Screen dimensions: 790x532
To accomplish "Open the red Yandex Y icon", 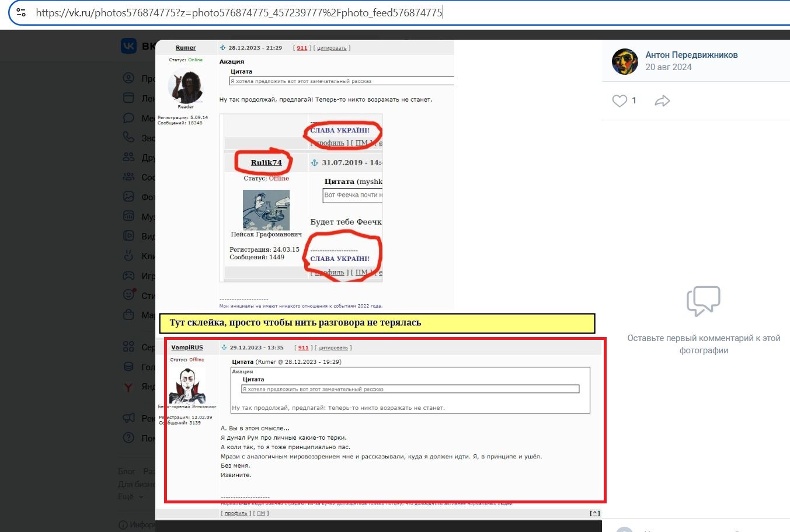I will (x=129, y=387).
